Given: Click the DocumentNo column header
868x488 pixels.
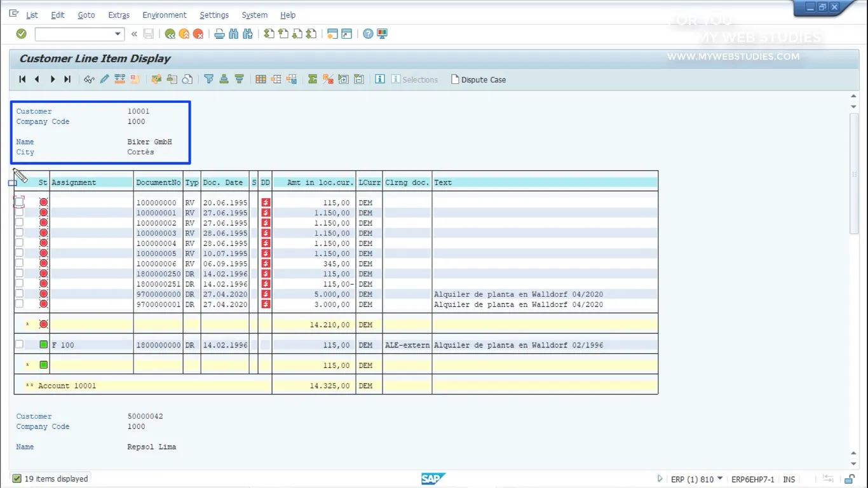Looking at the screenshot, I should click(x=158, y=182).
